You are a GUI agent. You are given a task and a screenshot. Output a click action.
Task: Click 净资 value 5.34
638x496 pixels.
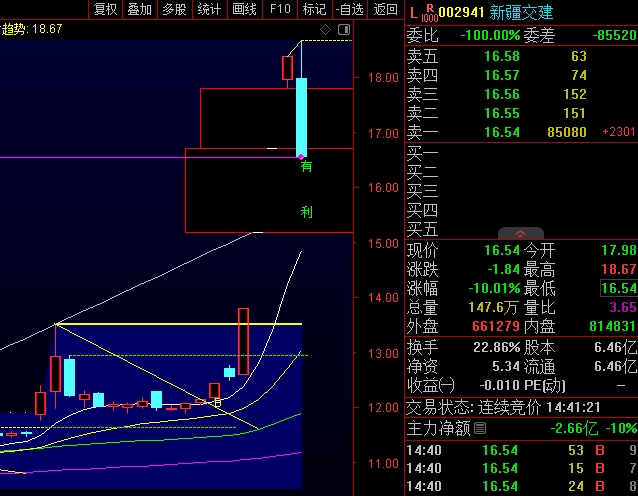pos(506,367)
